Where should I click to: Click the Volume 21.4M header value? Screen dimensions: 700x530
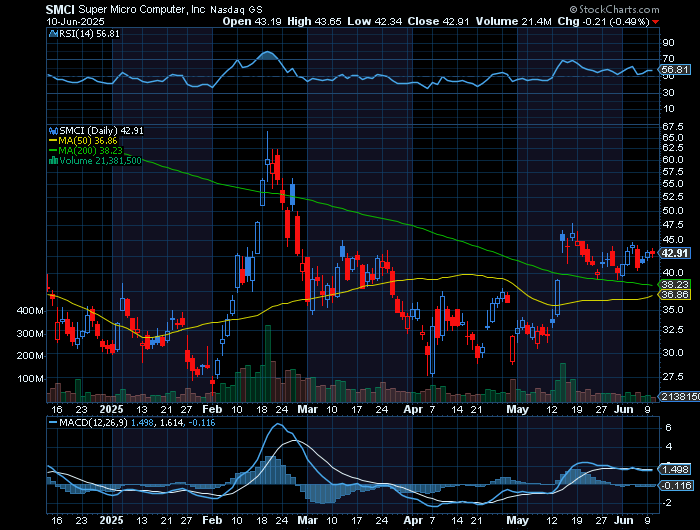[x=513, y=21]
